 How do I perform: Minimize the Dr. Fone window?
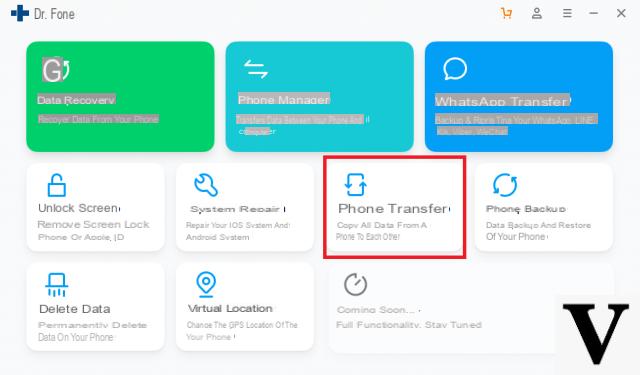pyautogui.click(x=593, y=13)
